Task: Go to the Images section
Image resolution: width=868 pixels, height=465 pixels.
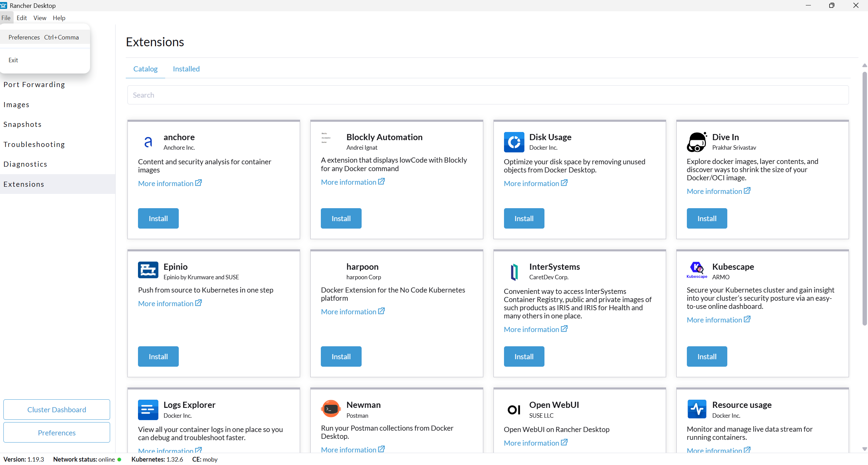Action: pos(57,105)
